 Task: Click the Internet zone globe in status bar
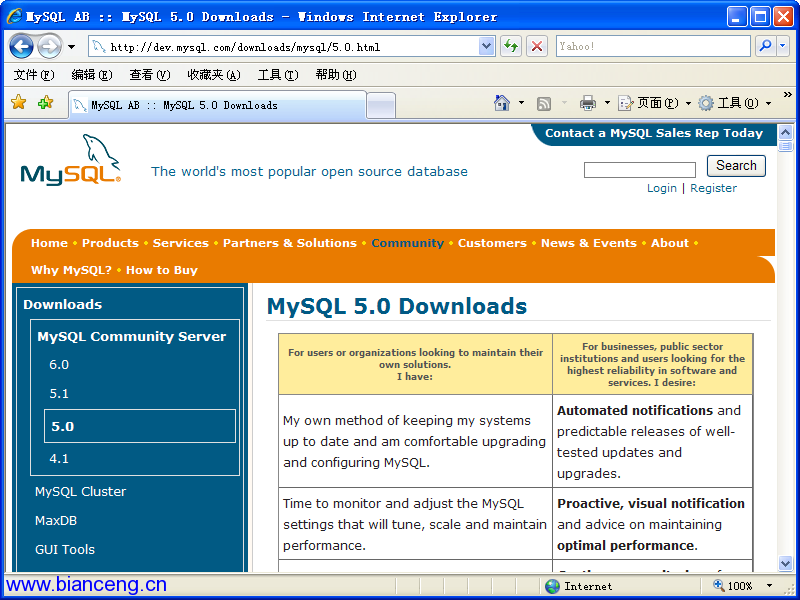(x=552, y=586)
